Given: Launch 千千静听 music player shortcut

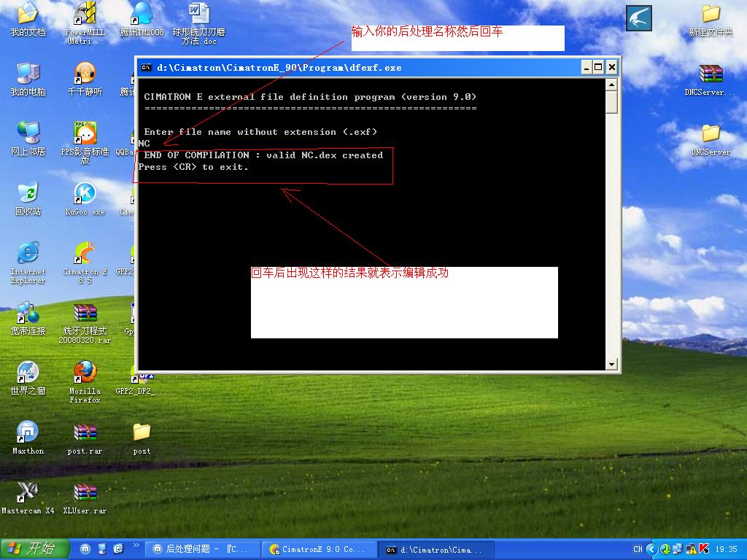Looking at the screenshot, I should 85,79.
